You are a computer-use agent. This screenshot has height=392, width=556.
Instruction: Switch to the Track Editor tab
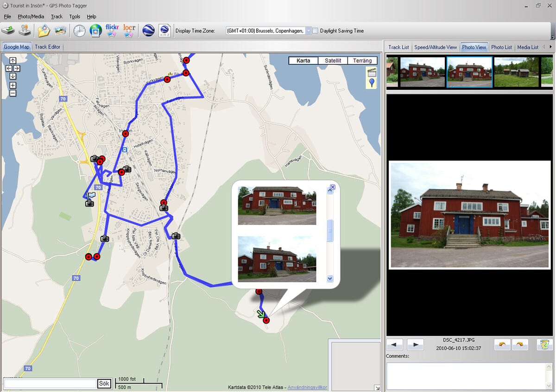click(47, 47)
